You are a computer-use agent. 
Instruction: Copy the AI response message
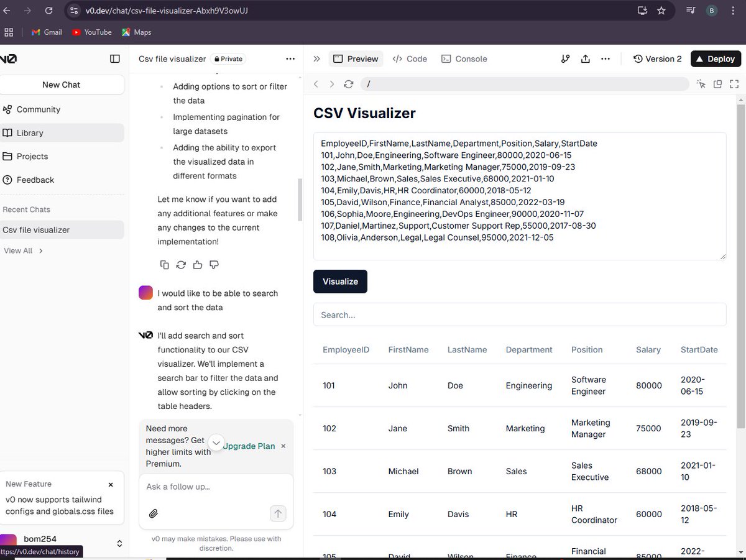pos(165,264)
